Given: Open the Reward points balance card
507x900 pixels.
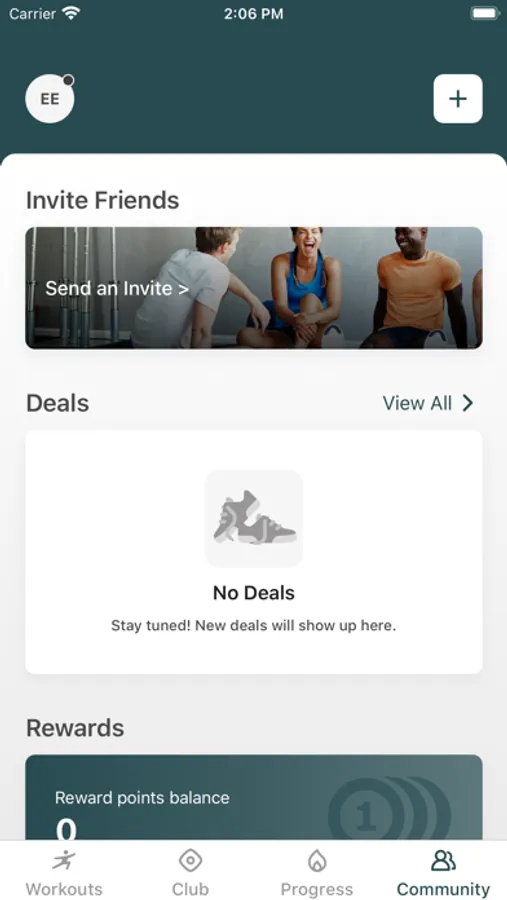Looking at the screenshot, I should point(254,798).
